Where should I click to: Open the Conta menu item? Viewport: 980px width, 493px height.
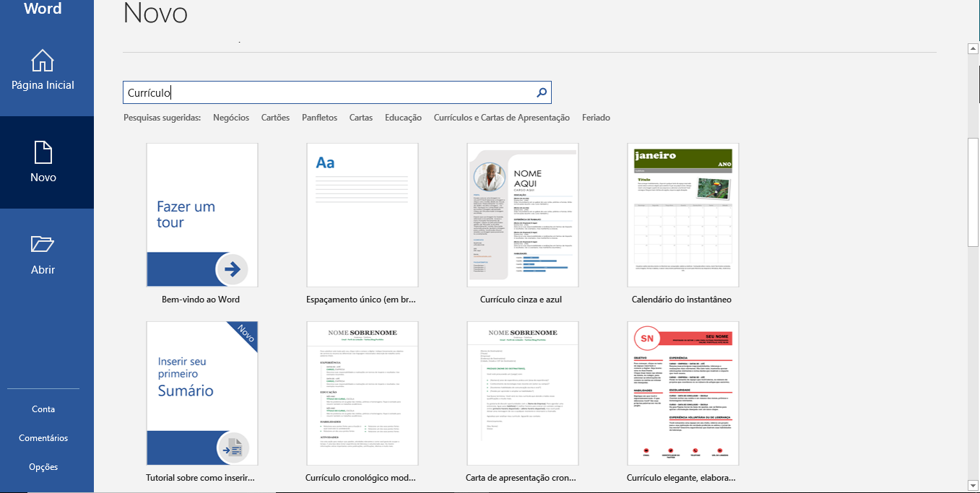coord(43,409)
